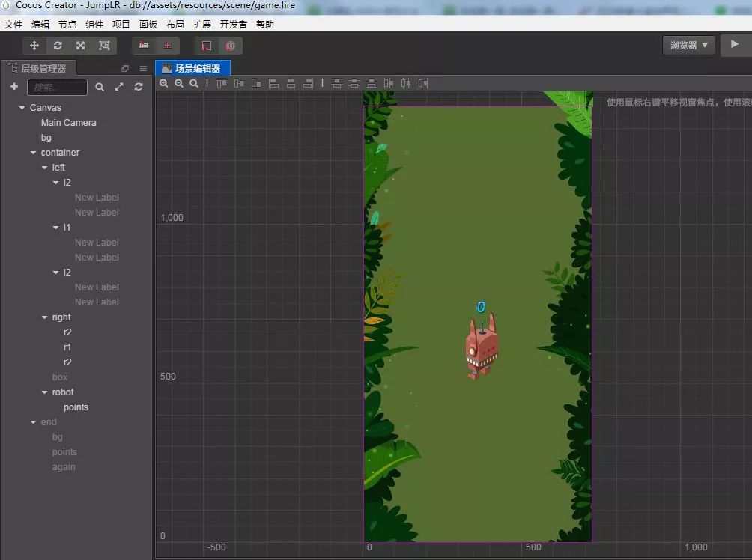Click the zoom in magnifier icon
Image resolution: width=752 pixels, height=560 pixels.
tap(164, 84)
